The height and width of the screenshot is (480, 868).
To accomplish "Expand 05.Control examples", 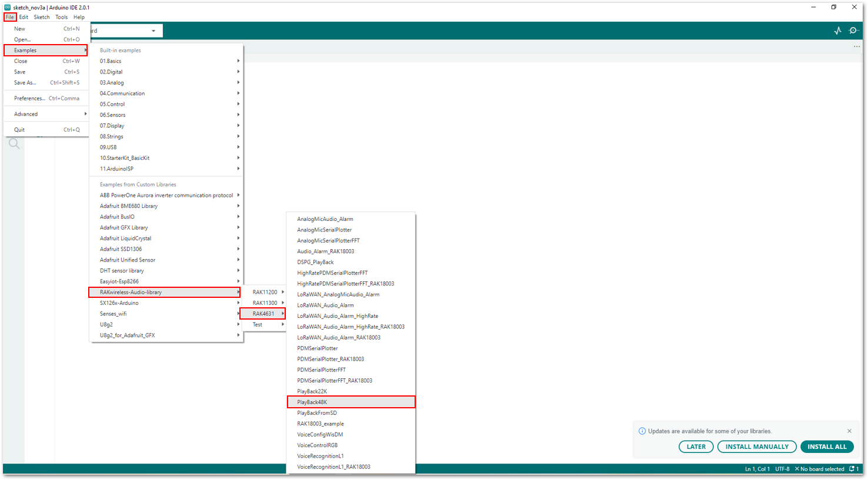I will pyautogui.click(x=166, y=104).
